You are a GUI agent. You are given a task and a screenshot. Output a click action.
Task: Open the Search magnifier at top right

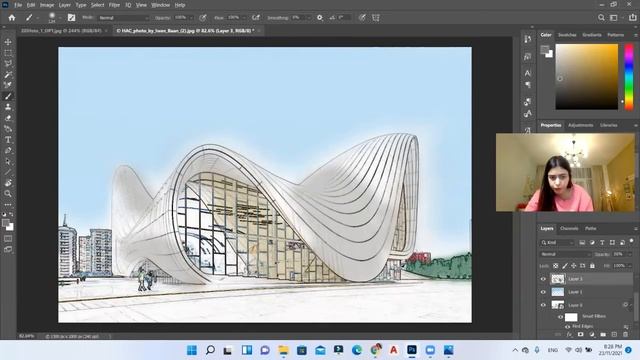coord(601,18)
